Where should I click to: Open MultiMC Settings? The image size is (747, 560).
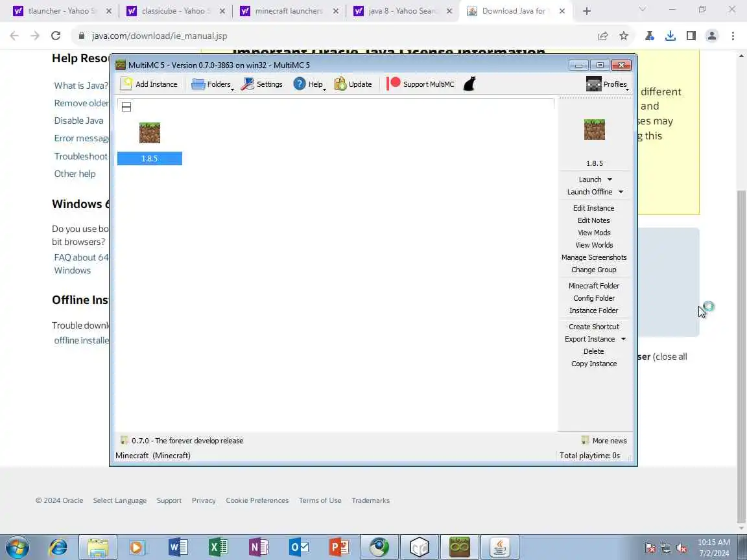262,84
